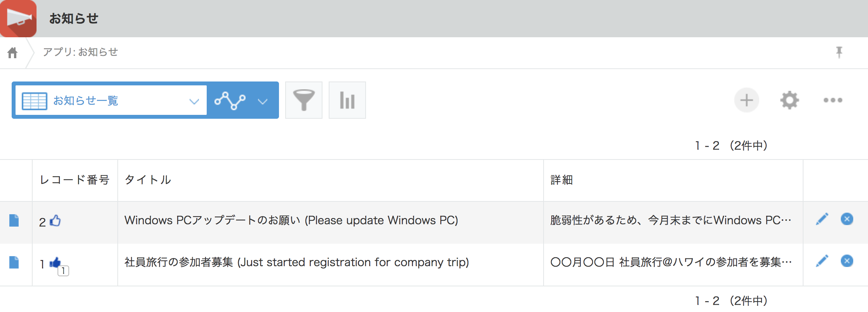868x312 pixels.
Task: Click the レコード番号 column header
Action: 75,180
